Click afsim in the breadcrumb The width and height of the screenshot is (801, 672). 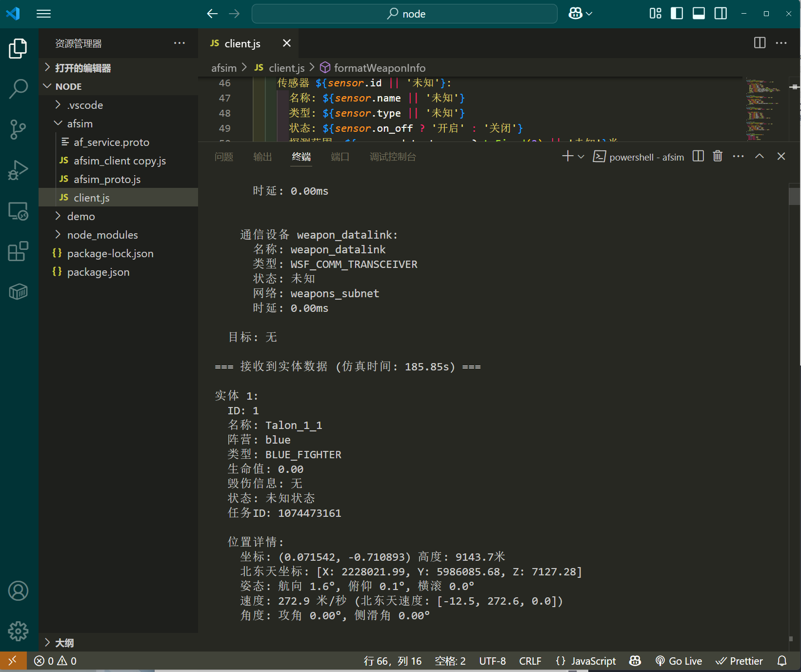point(224,68)
